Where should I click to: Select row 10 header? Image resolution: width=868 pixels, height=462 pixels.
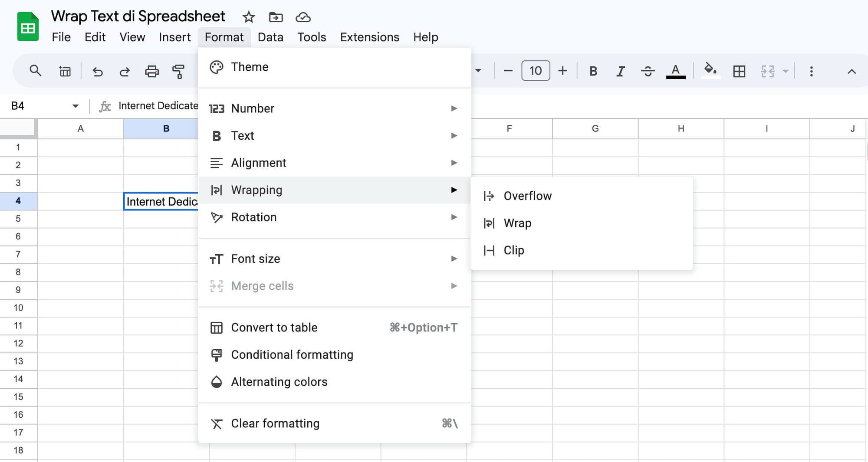(18, 308)
